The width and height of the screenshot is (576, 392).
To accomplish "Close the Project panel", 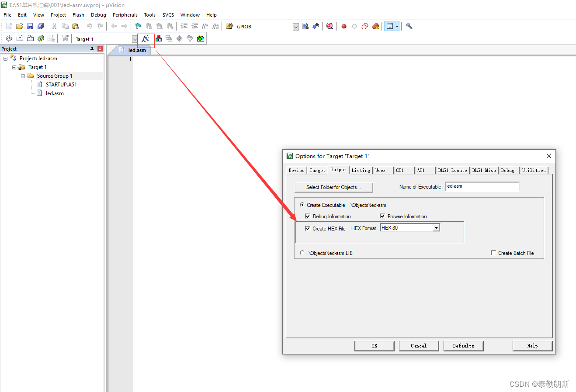I will click(x=100, y=49).
